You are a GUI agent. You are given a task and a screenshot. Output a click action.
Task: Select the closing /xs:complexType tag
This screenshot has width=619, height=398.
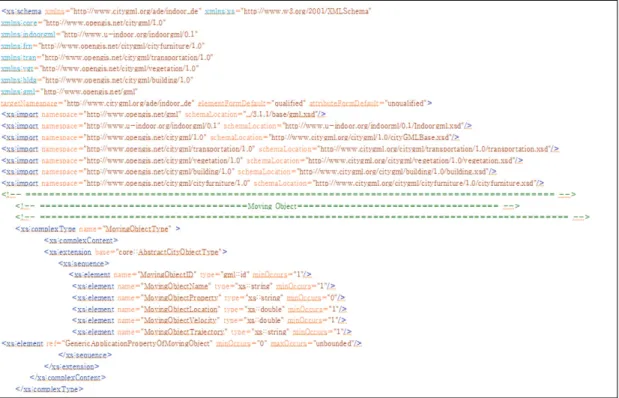click(x=49, y=389)
